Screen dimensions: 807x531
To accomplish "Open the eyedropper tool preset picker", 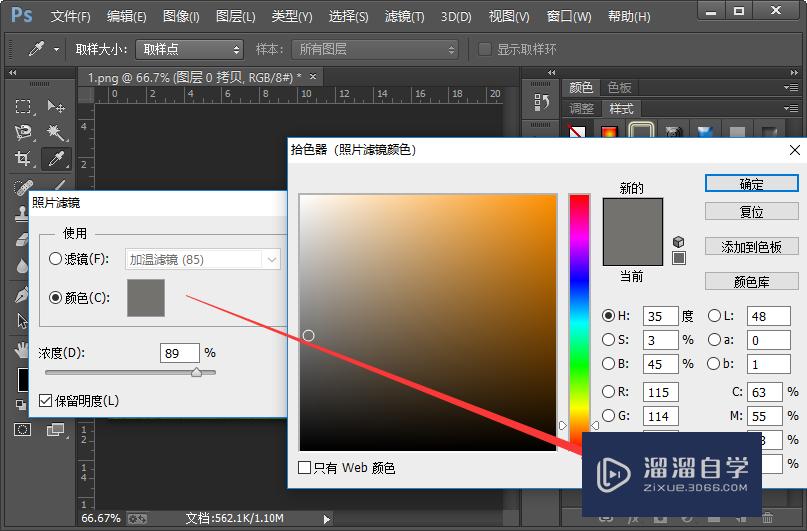I will (x=56, y=49).
